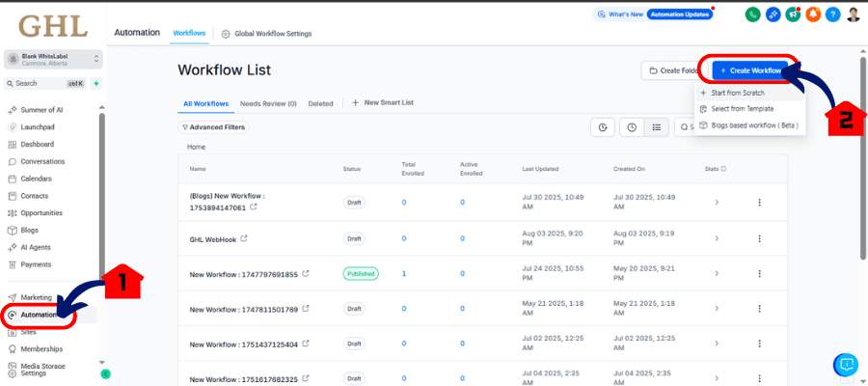Image resolution: width=868 pixels, height=386 pixels.
Task: Open Summer of AI in sidebar
Action: click(x=36, y=110)
